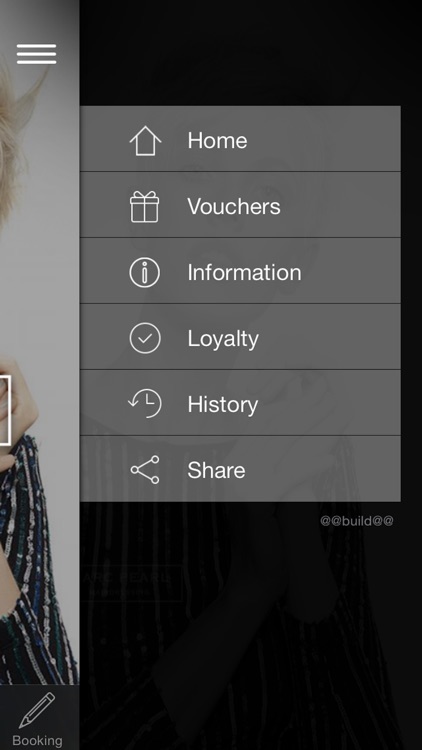Tap the circled 'i' Information icon
This screenshot has width=422, height=750.
pos(144,272)
